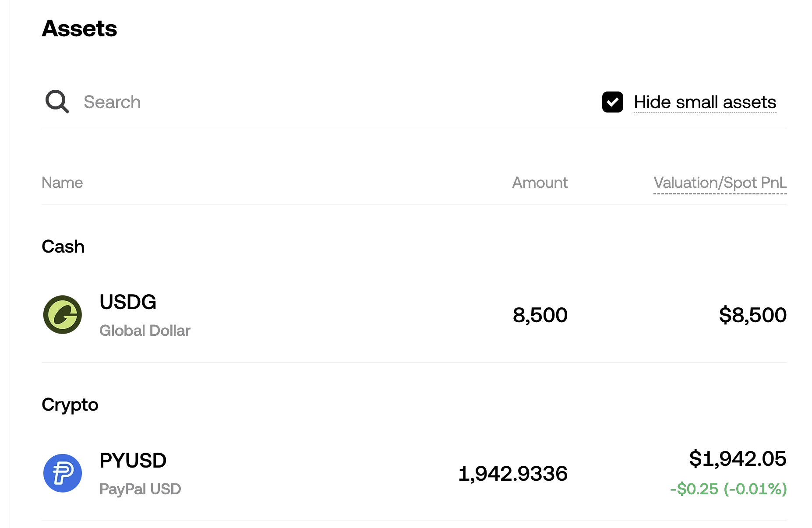
Task: Click the USDG amount of 8,500
Action: point(540,315)
